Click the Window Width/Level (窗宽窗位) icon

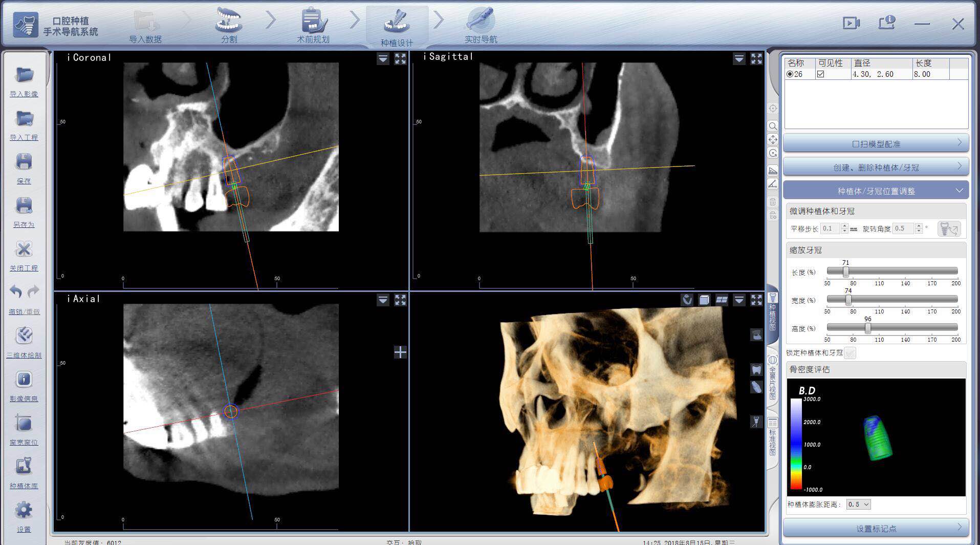click(24, 424)
